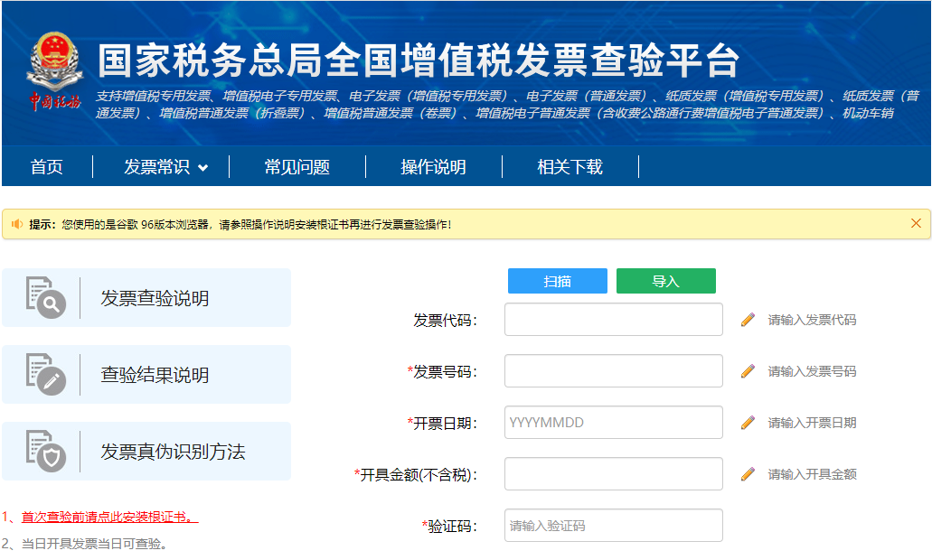Open the 发票常识 menu item
Image resolution: width=932 pixels, height=560 pixels.
157,167
